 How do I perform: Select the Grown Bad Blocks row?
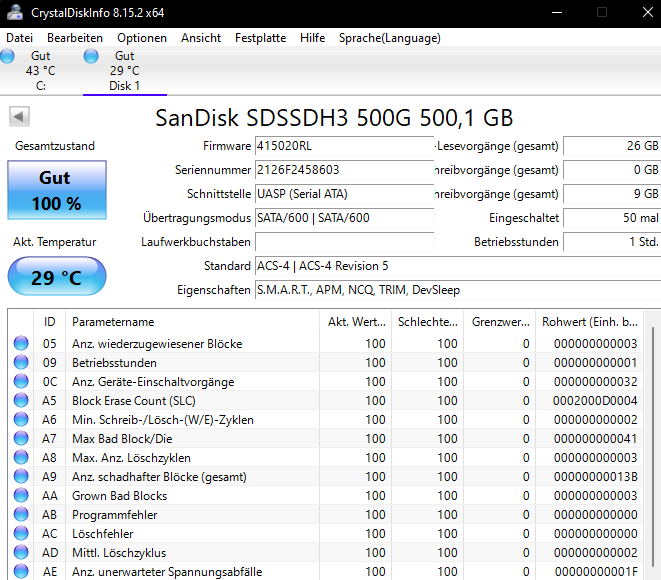coord(326,495)
